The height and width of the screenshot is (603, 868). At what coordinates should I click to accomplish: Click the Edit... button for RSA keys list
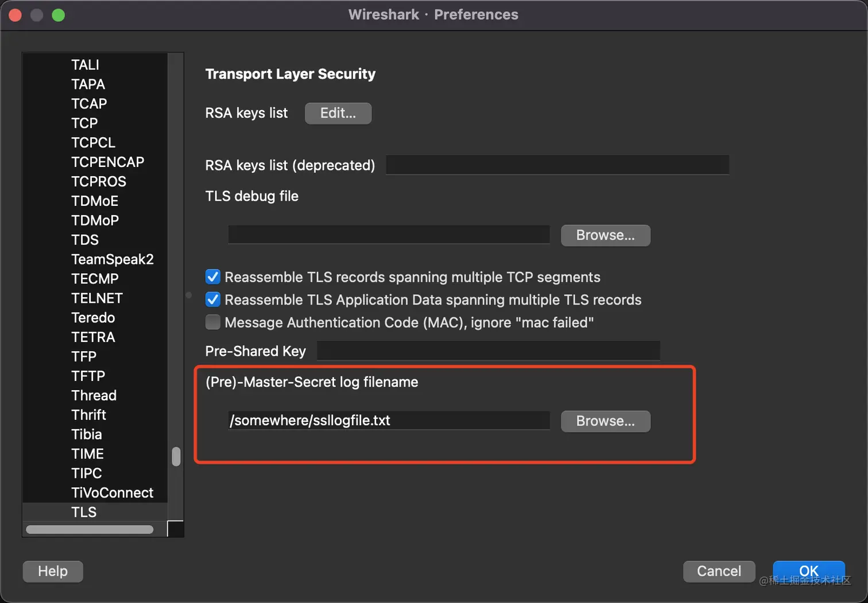tap(338, 113)
